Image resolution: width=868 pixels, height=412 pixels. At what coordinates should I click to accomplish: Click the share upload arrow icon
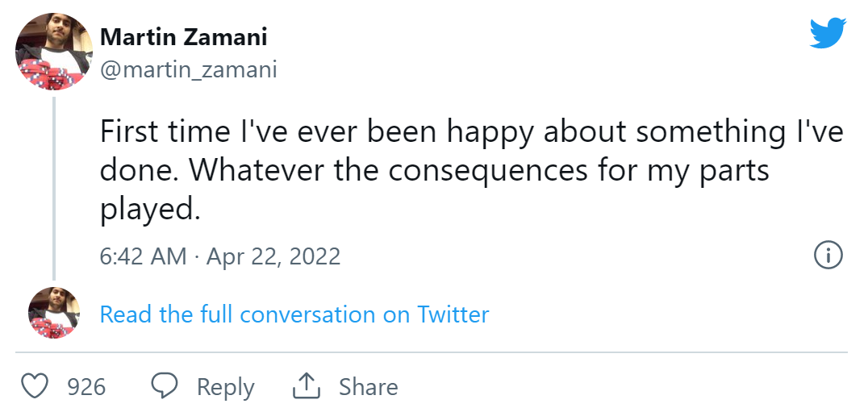tap(307, 386)
